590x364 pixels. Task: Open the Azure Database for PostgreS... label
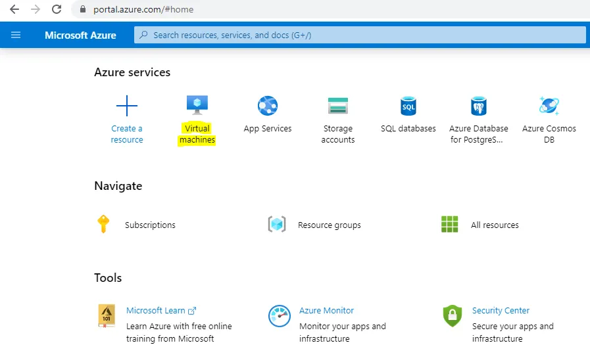click(x=479, y=134)
